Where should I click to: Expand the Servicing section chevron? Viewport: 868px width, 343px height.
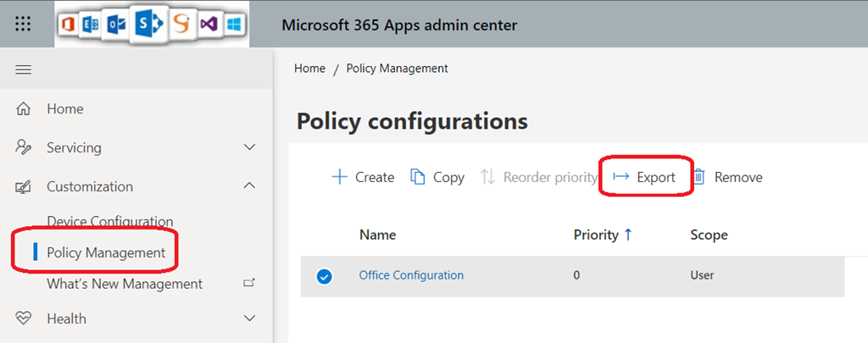tap(249, 147)
